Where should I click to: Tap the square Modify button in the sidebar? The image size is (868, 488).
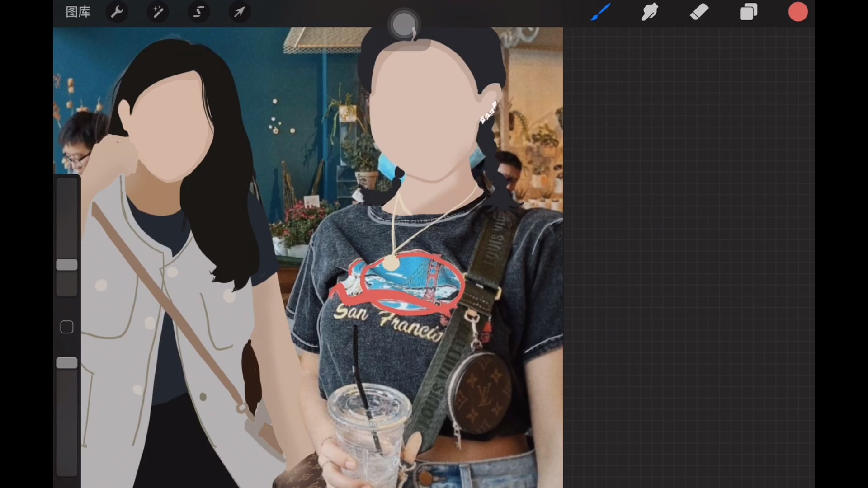tap(67, 327)
